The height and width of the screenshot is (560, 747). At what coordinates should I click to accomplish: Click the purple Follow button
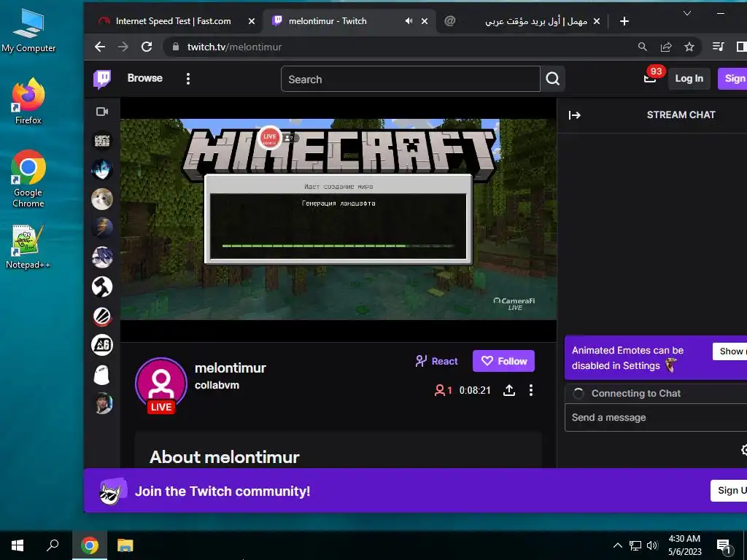click(x=503, y=361)
